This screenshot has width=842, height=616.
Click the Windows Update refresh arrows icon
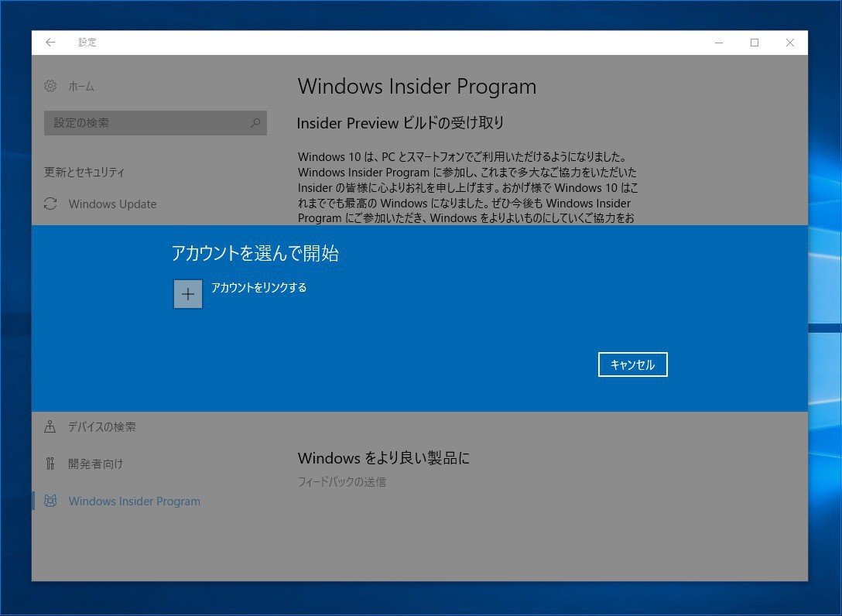50,204
